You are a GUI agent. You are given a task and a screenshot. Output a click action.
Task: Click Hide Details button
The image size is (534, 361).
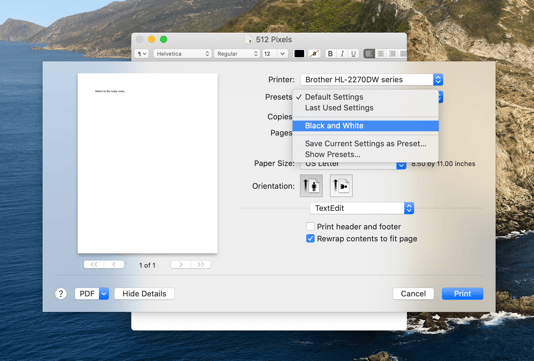click(x=144, y=294)
